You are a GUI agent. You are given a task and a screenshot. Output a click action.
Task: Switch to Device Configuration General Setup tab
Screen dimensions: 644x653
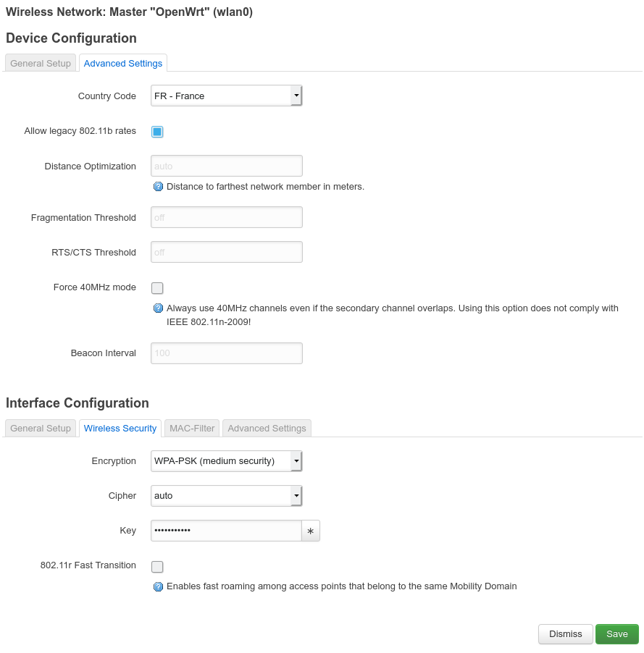pos(40,63)
